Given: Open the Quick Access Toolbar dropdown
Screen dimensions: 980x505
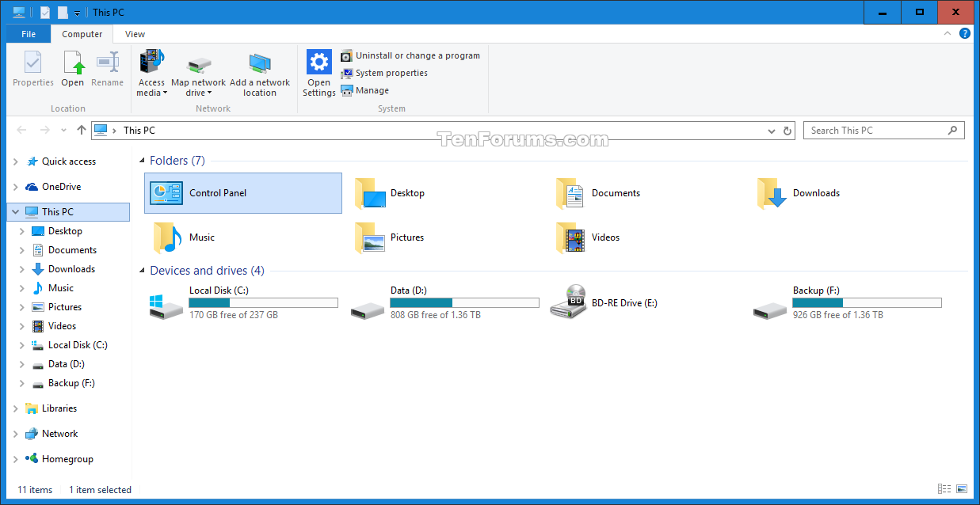Looking at the screenshot, I should coord(77,12).
